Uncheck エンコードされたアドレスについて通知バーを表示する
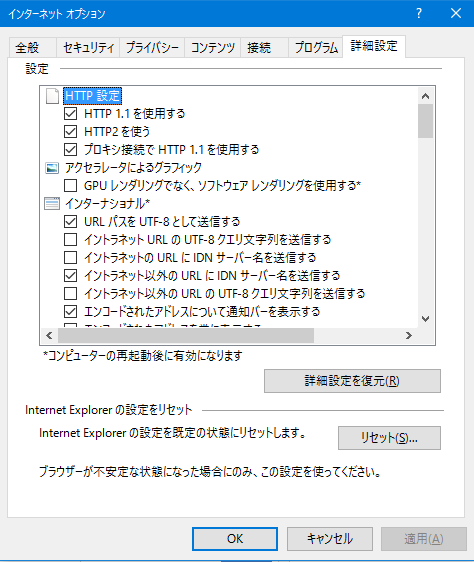474x562 pixels. [x=70, y=311]
